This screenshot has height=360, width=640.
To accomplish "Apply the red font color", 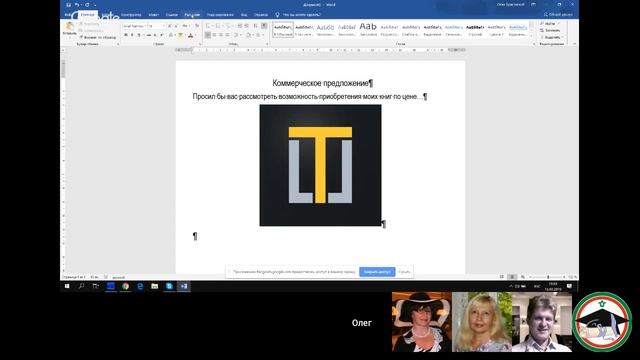I will [190, 36].
